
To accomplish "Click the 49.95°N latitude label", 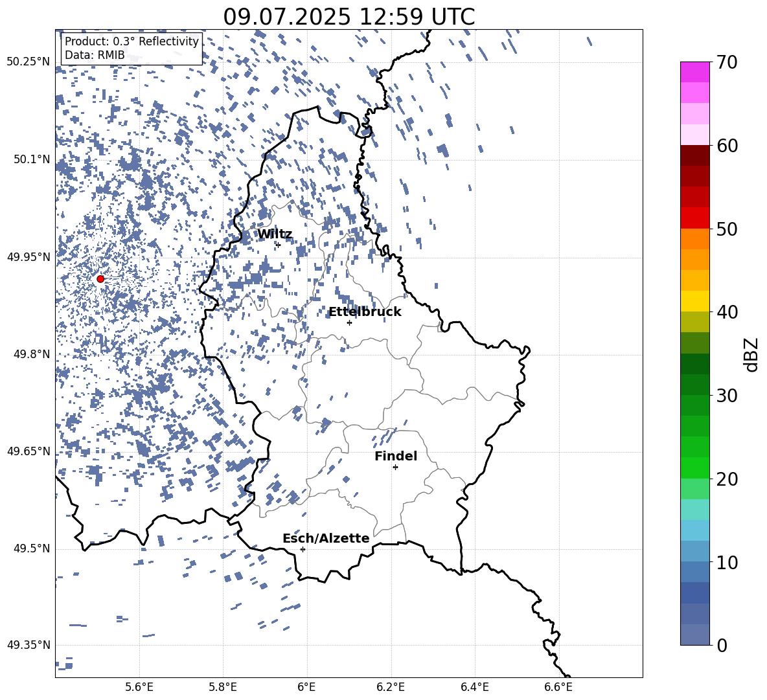I will point(29,256).
